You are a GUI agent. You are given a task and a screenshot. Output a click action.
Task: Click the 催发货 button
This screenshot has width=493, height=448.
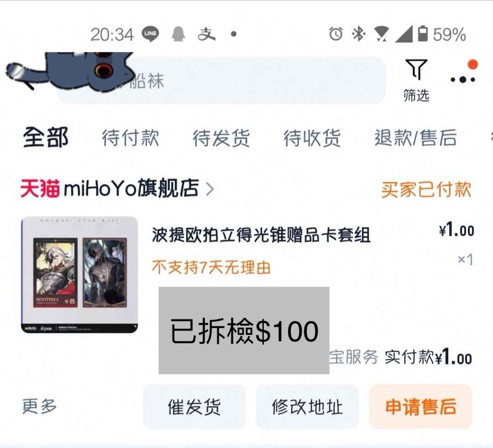[x=194, y=407]
